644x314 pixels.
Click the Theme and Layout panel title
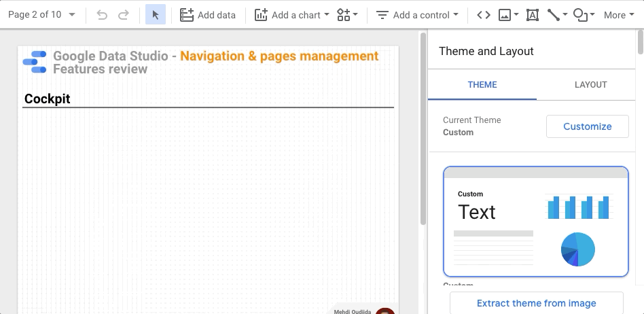tap(486, 52)
